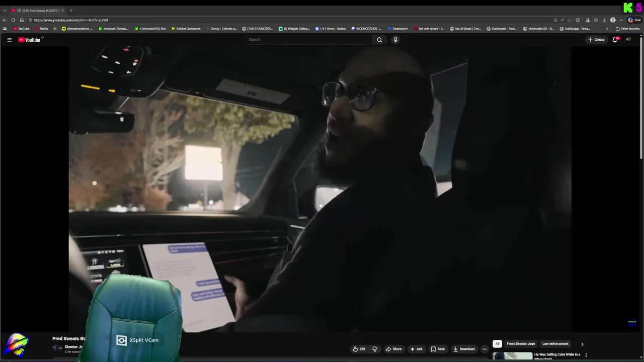Click the video player to pause

[320, 189]
